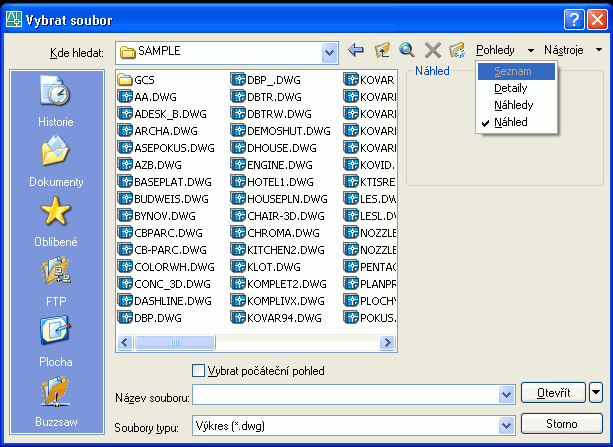Open the Dokumenty folder shortcut
613x447 pixels.
55,160
